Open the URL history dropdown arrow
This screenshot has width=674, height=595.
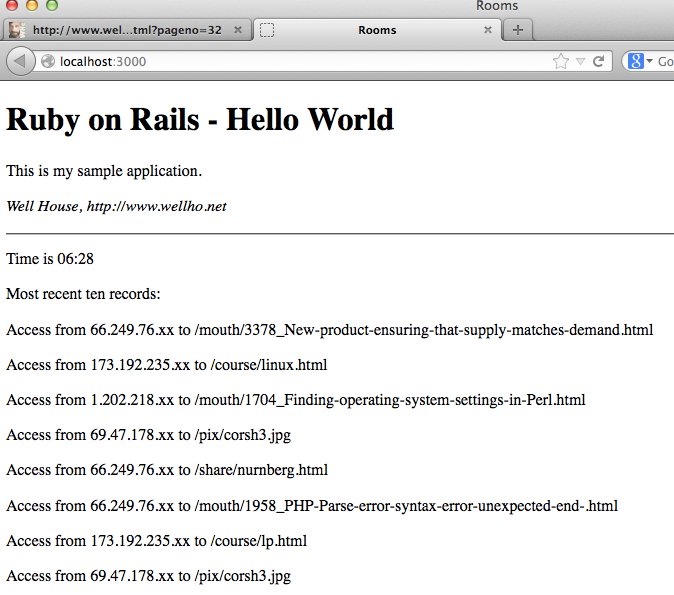pyautogui.click(x=580, y=62)
